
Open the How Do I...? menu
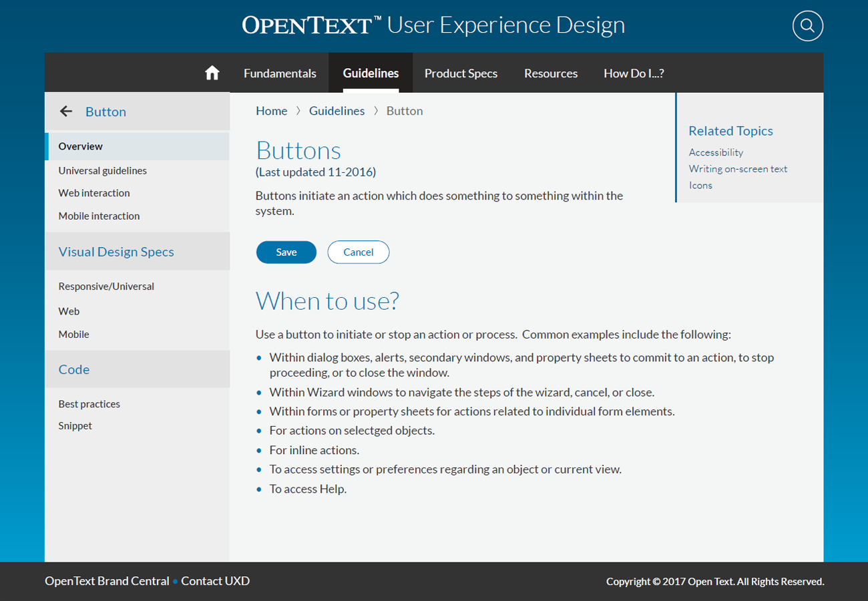[x=633, y=73]
